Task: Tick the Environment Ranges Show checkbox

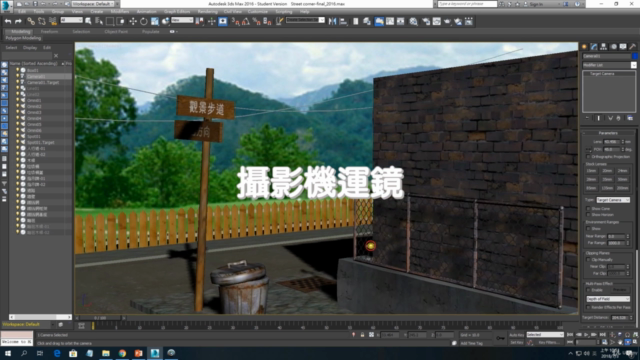Action: [x=588, y=229]
